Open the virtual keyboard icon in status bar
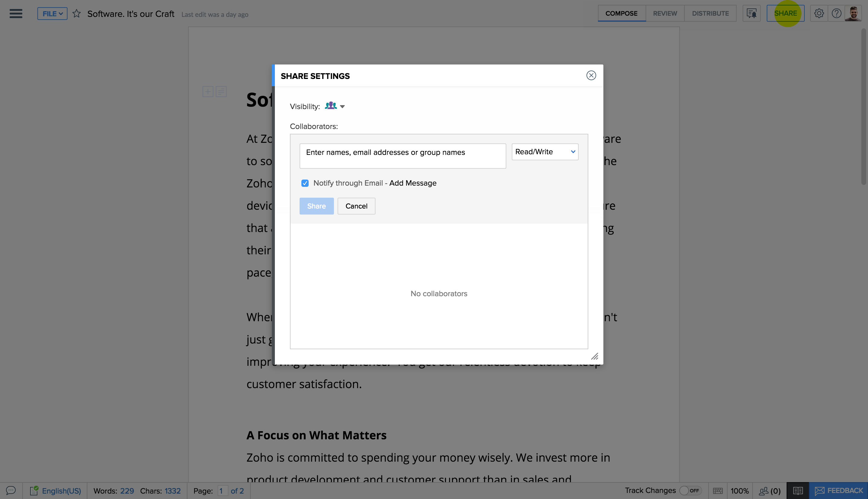 pyautogui.click(x=718, y=491)
